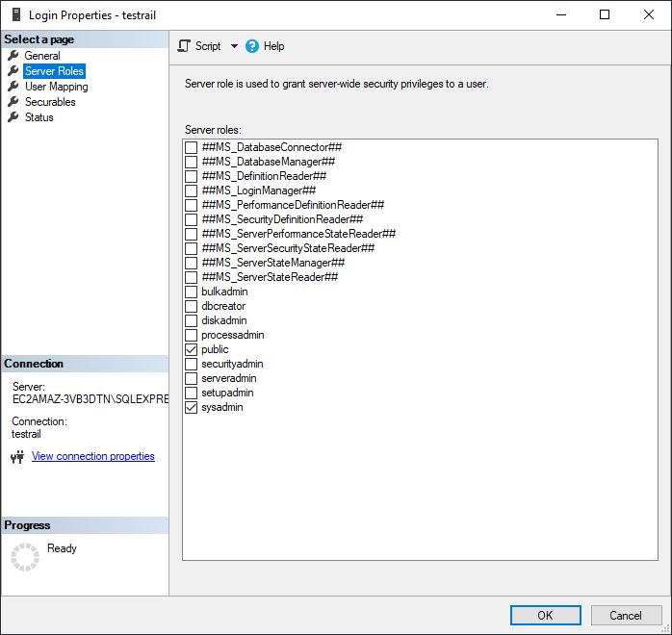
Task: Click the blue Help question mark icon
Action: tap(252, 46)
